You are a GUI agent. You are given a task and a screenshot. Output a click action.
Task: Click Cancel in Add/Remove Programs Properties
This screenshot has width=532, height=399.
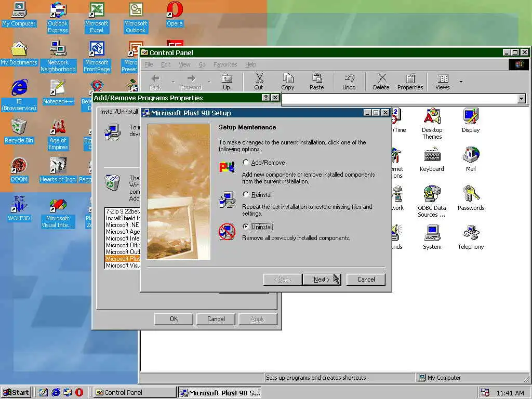(x=216, y=319)
